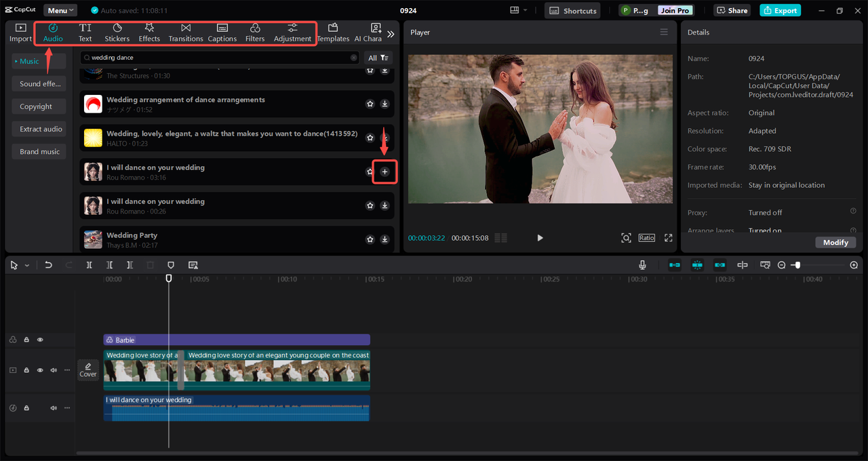Select the Barbie filter clip

[x=237, y=340]
